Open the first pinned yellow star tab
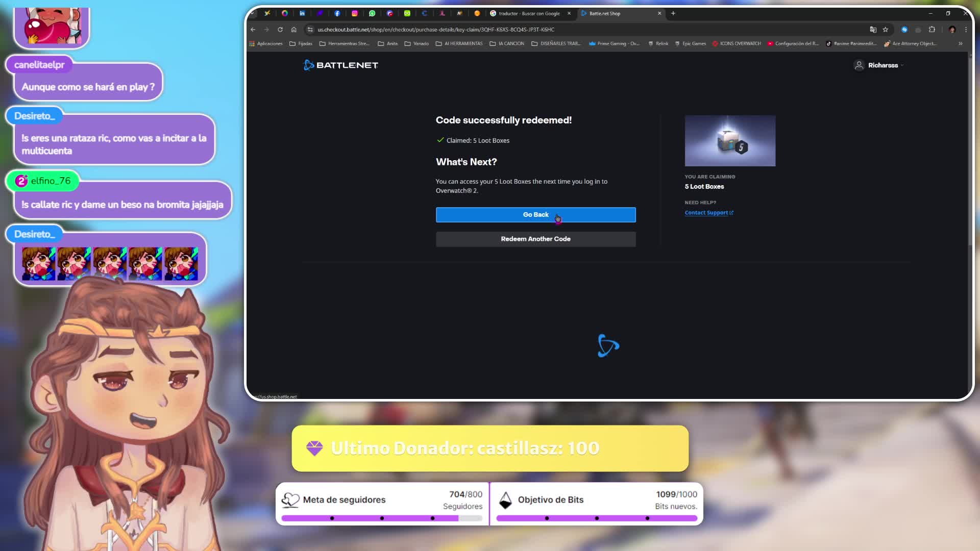 (267, 13)
